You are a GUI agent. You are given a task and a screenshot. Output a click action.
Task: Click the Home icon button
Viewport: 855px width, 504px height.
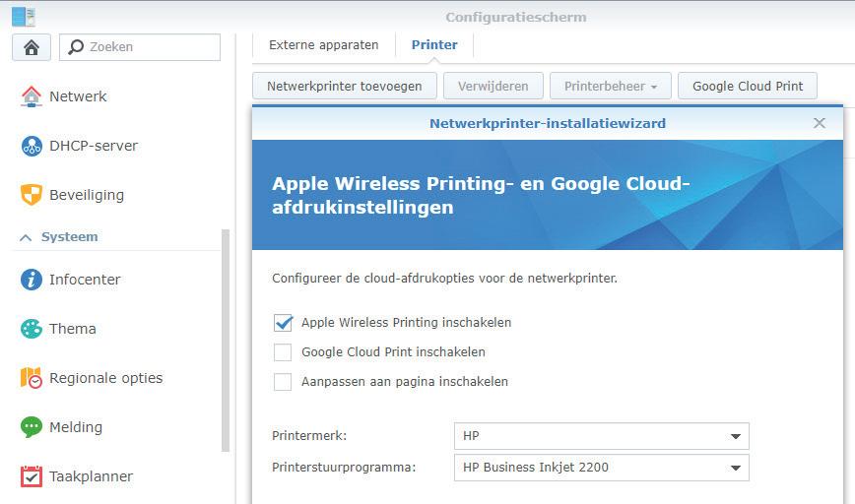click(x=31, y=47)
